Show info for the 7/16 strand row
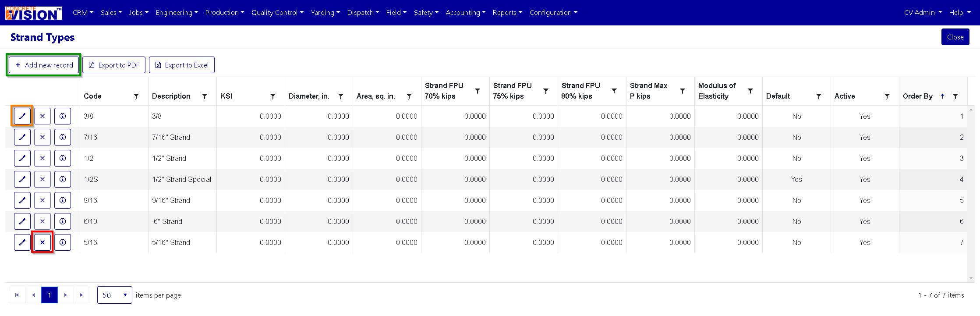Screen dimensions: 980x316 pos(63,137)
